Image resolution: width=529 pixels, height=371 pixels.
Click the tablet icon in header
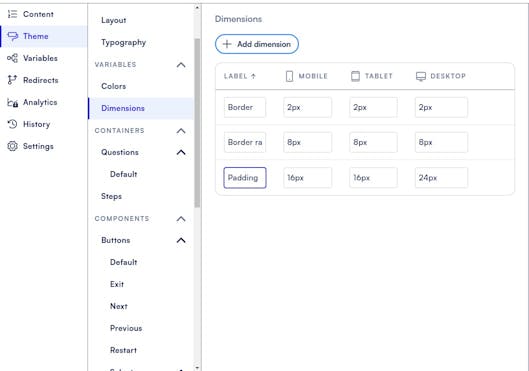pos(355,76)
